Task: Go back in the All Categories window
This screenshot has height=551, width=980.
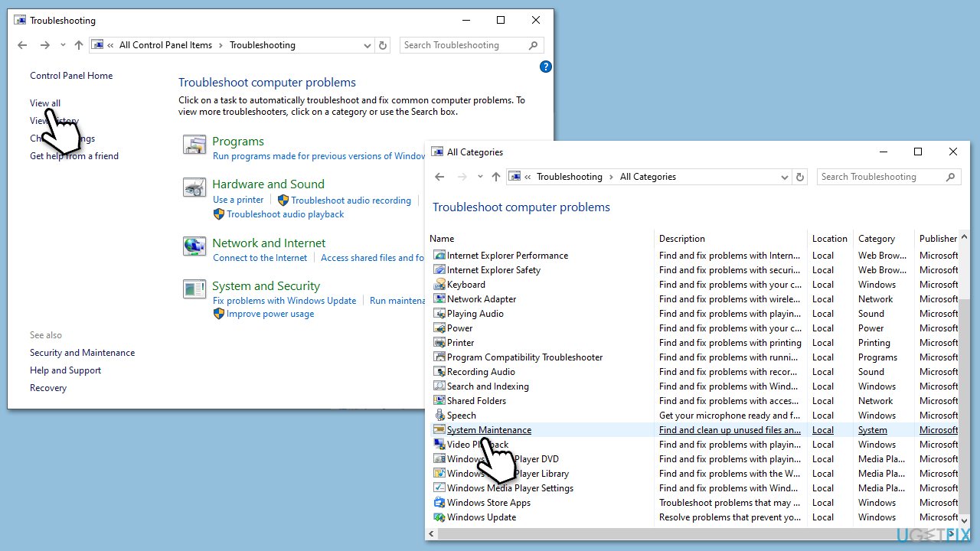Action: (x=439, y=177)
